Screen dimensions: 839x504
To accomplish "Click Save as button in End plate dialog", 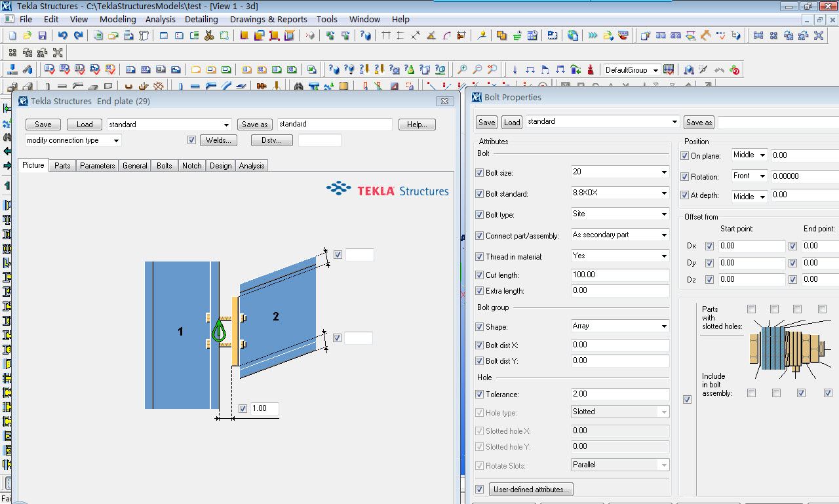I will [x=255, y=125].
